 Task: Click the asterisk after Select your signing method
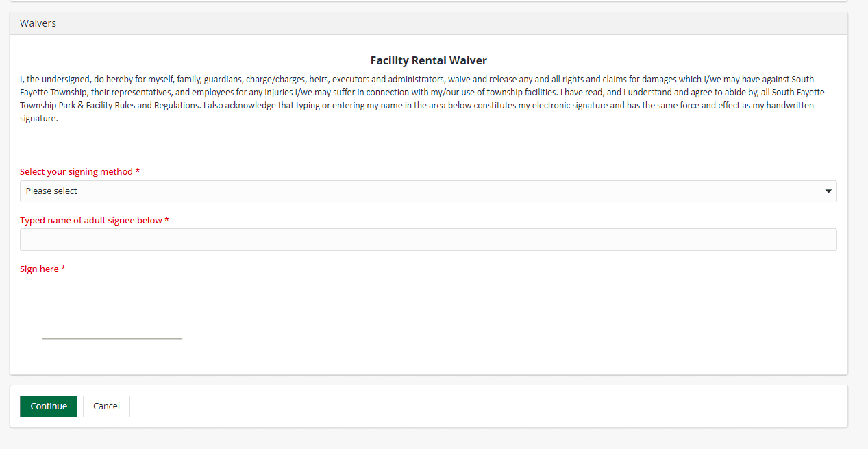tap(138, 172)
